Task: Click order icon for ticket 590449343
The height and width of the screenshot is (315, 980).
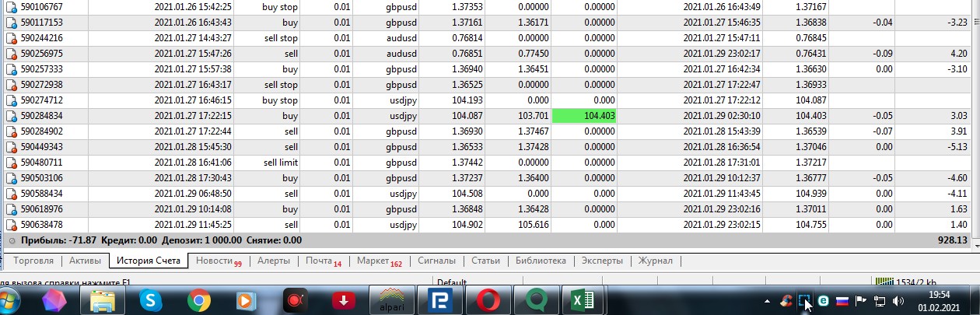Action: tap(11, 147)
